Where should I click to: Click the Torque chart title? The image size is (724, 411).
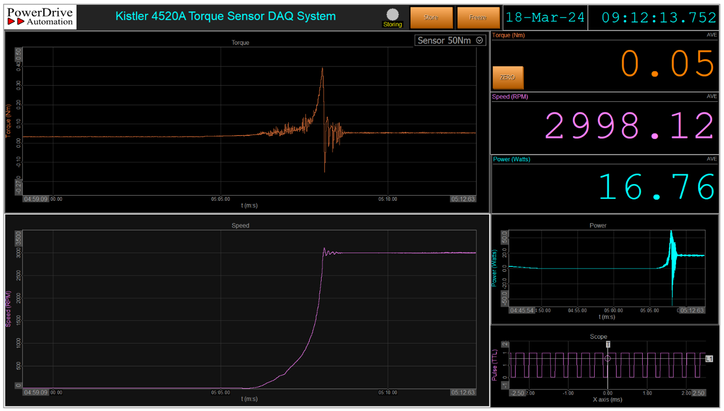pos(240,42)
